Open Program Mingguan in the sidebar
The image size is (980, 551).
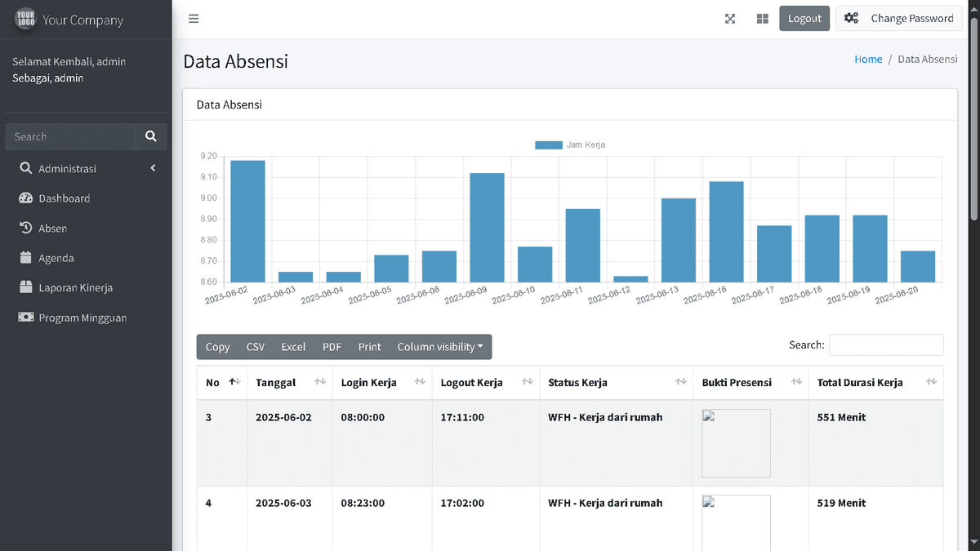click(82, 318)
